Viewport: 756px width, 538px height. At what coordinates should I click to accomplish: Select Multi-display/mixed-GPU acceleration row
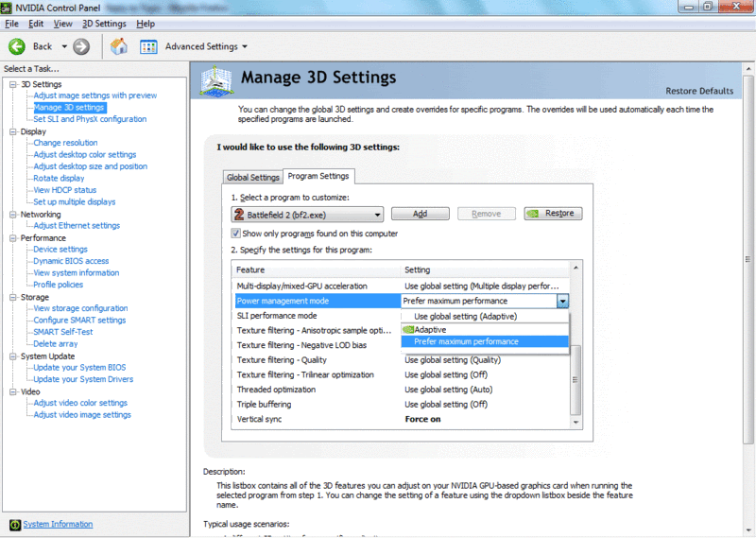point(402,286)
